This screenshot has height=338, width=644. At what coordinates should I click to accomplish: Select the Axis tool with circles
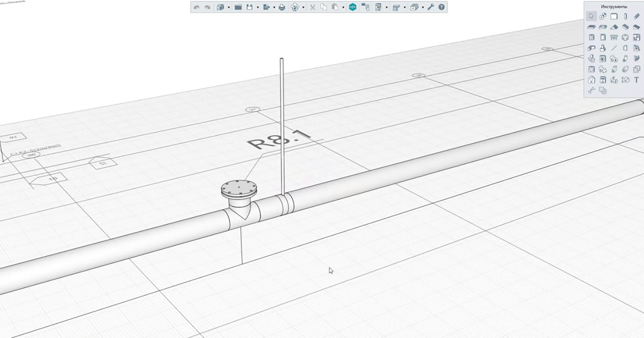click(x=603, y=17)
